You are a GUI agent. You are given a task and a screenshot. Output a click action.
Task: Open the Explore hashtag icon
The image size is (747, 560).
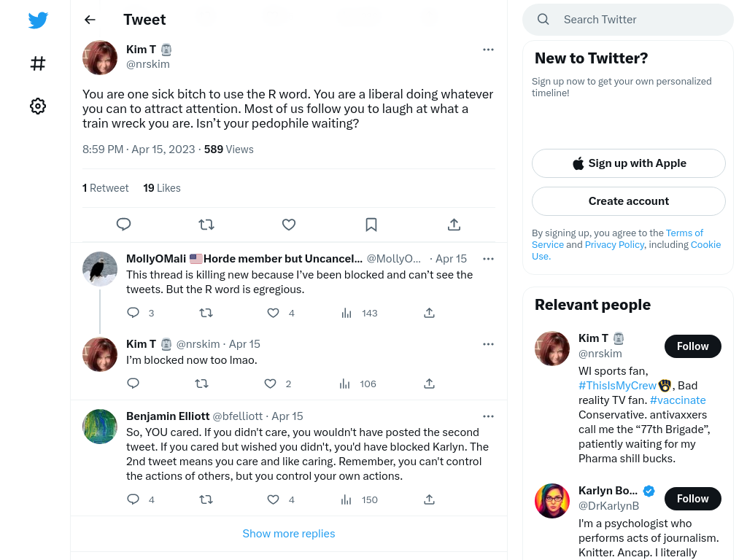[x=38, y=63]
